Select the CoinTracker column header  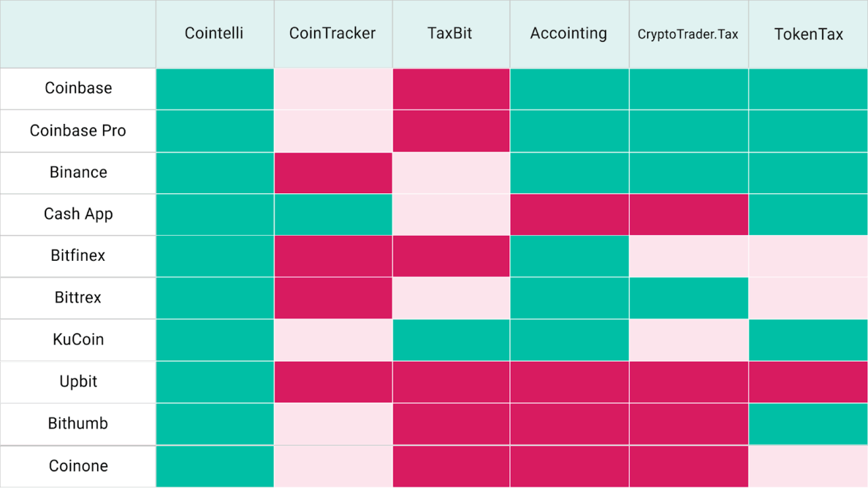pyautogui.click(x=332, y=33)
